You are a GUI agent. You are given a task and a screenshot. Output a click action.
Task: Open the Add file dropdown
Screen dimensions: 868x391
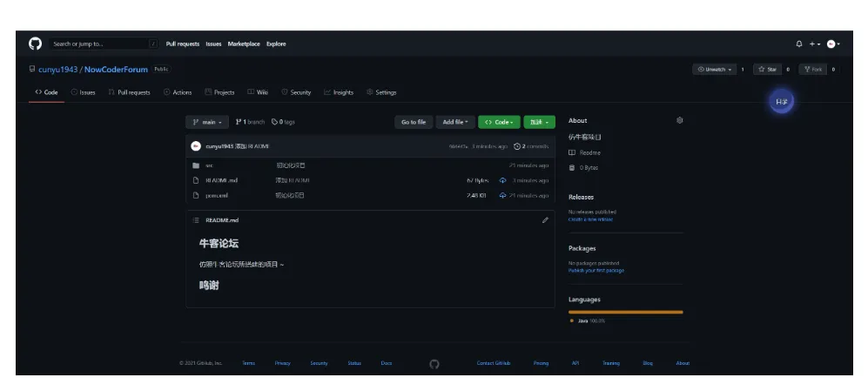455,122
